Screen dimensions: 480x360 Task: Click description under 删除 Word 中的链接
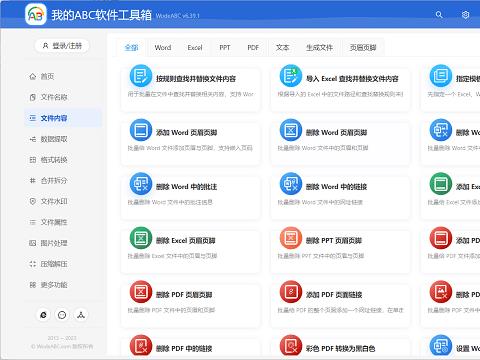click(x=320, y=202)
